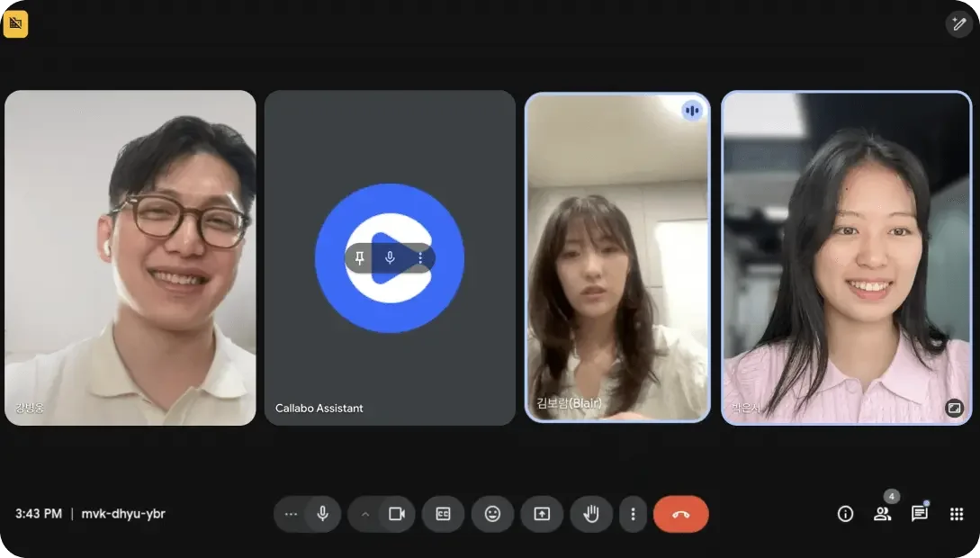
Task: Open the in-call chat messages panel
Action: click(919, 514)
